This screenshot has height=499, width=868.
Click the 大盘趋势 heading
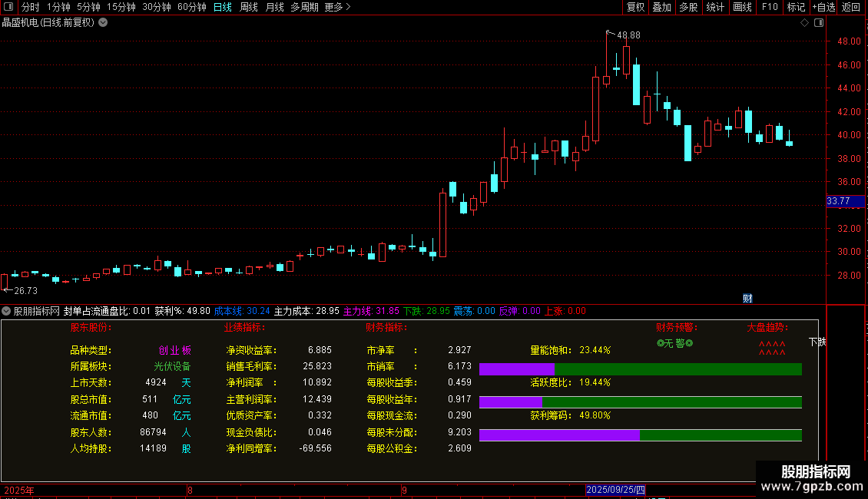pyautogui.click(x=767, y=328)
